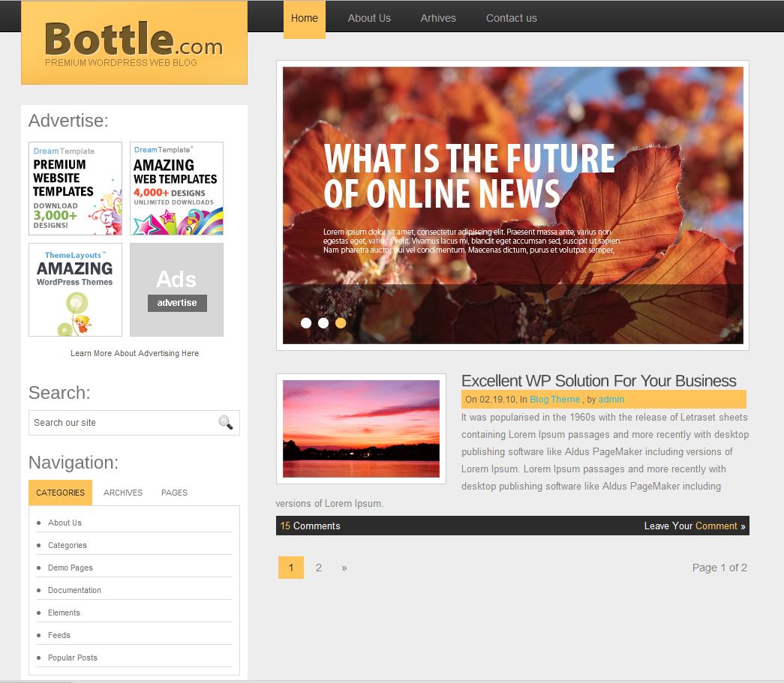This screenshot has height=683, width=784.
Task: Open the About Us menu item
Action: coord(369,18)
